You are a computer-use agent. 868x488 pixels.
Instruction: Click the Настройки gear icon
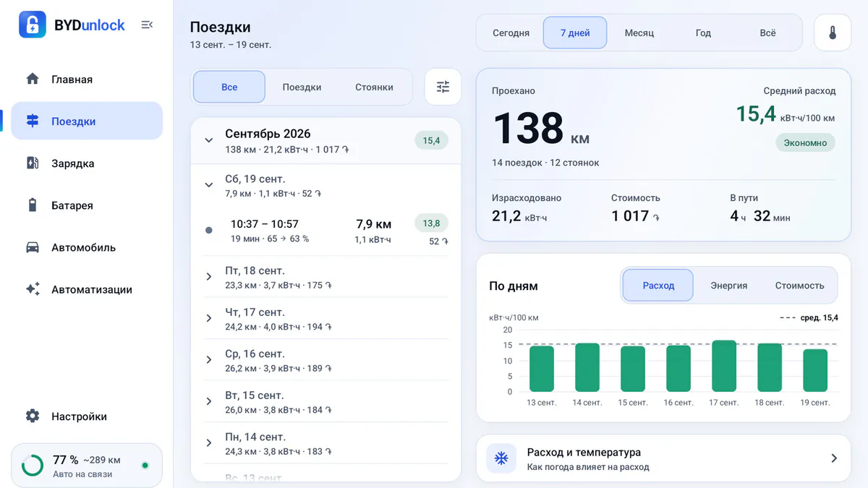33,416
